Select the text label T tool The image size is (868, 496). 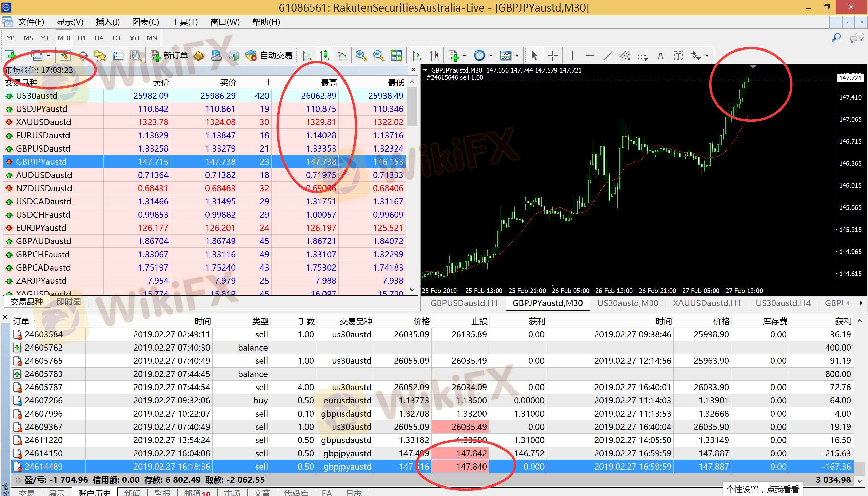(678, 55)
